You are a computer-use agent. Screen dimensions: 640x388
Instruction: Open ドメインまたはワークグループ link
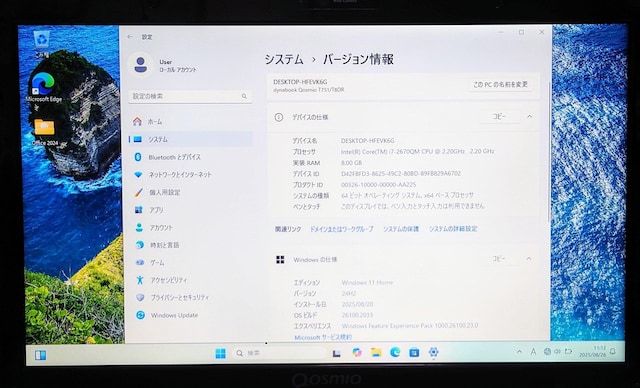(x=342, y=229)
